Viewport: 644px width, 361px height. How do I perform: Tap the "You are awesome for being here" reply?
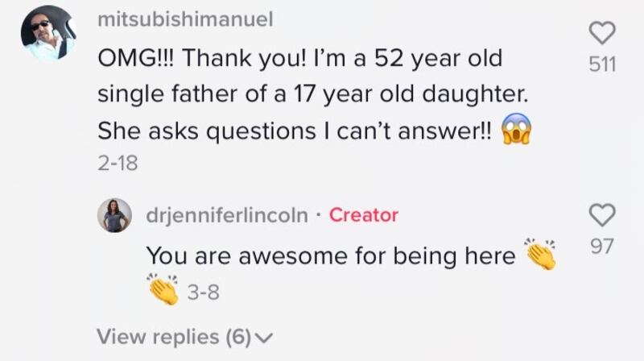tap(330, 255)
